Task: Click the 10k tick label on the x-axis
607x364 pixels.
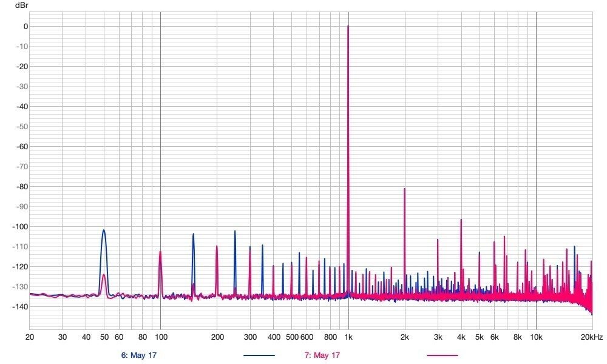Action: point(536,337)
